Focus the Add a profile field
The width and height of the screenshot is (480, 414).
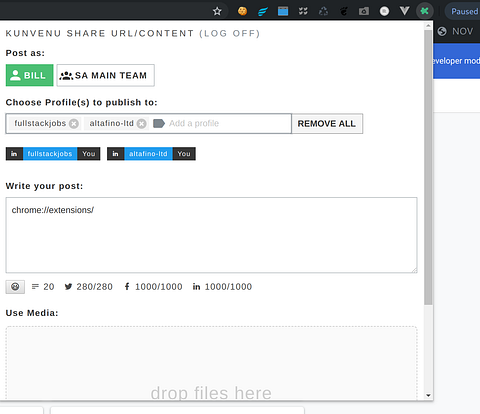coord(220,124)
